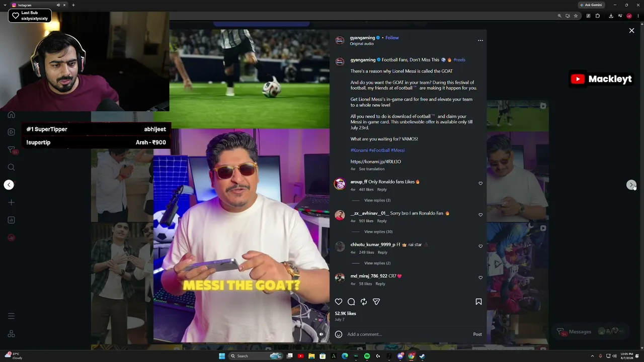This screenshot has width=644, height=362.
Task: Open Spotify from taskbar
Action: [367, 356]
